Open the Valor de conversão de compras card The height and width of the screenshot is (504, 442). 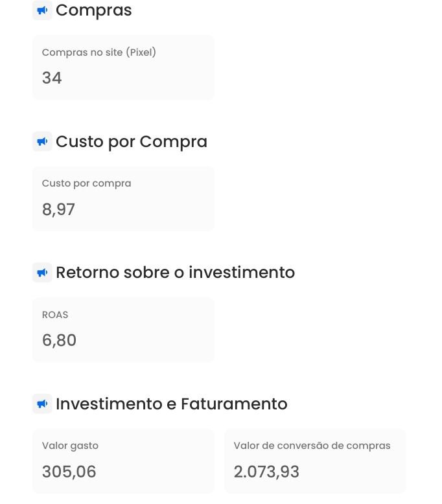[315, 461]
